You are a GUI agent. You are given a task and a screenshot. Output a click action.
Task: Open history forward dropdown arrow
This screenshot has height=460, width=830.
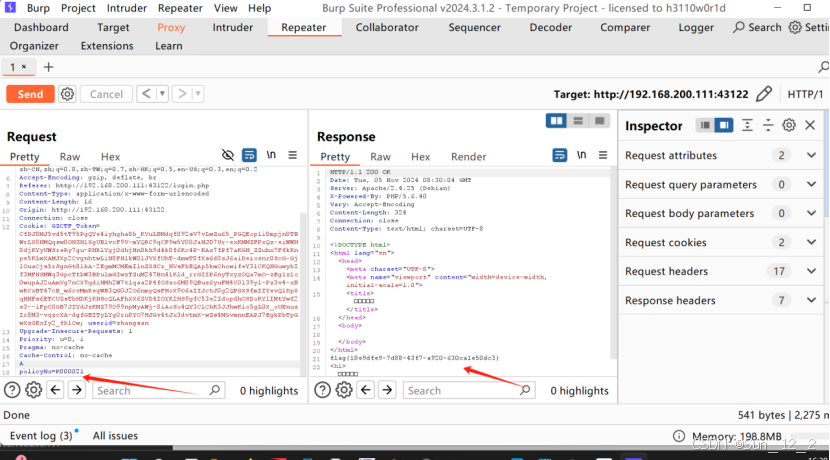point(198,94)
